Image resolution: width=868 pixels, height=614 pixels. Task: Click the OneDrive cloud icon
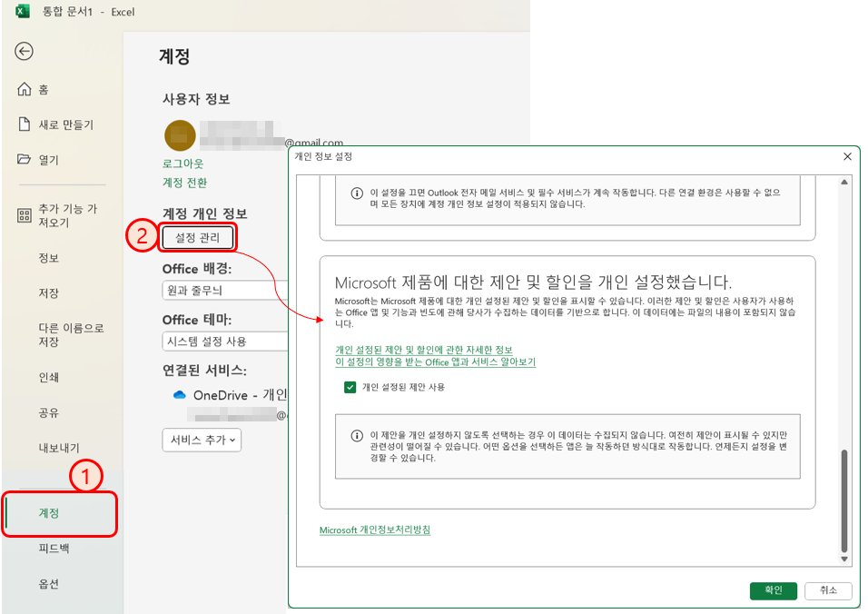click(180, 395)
